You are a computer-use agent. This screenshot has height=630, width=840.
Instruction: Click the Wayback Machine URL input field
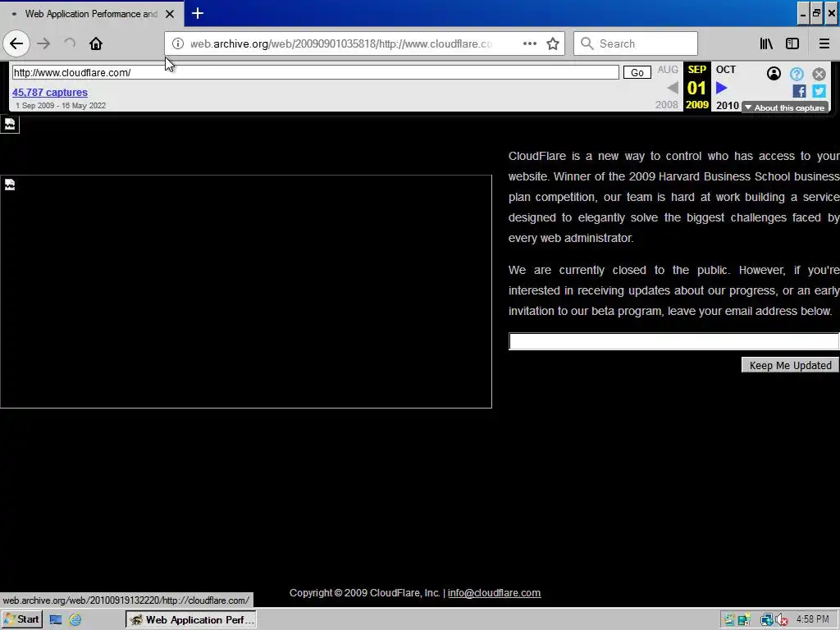tap(316, 72)
